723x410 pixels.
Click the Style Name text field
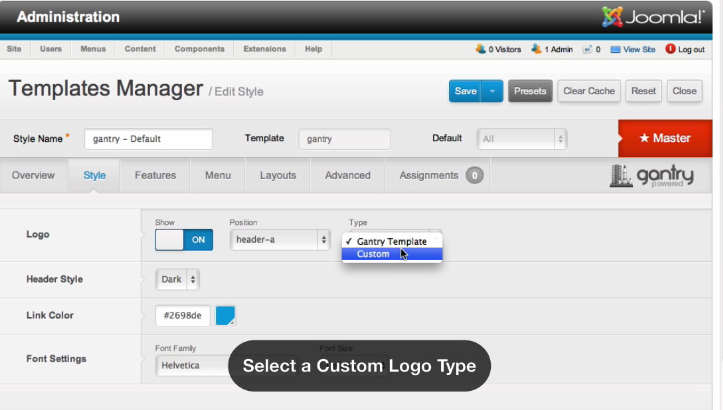point(148,139)
